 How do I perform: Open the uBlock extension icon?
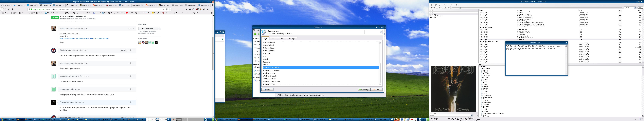197,9
